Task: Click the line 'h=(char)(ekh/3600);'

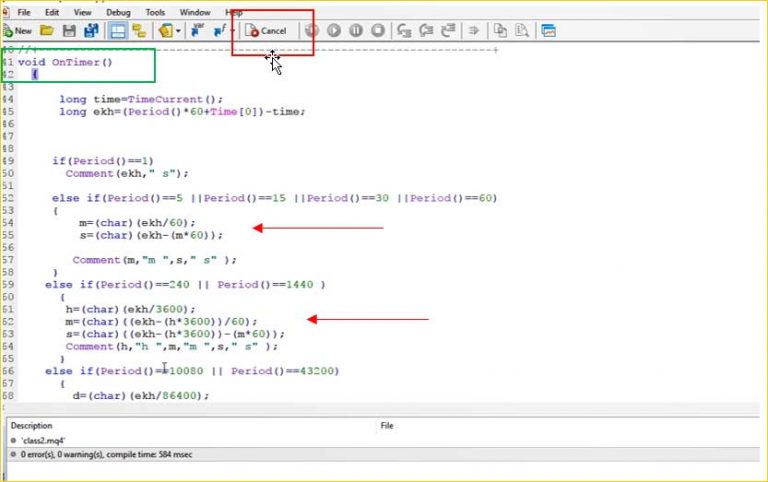Action: click(x=130, y=310)
